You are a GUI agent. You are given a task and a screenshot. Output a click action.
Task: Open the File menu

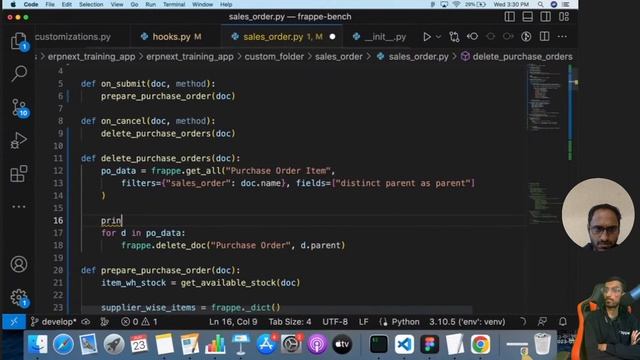click(50, 4)
